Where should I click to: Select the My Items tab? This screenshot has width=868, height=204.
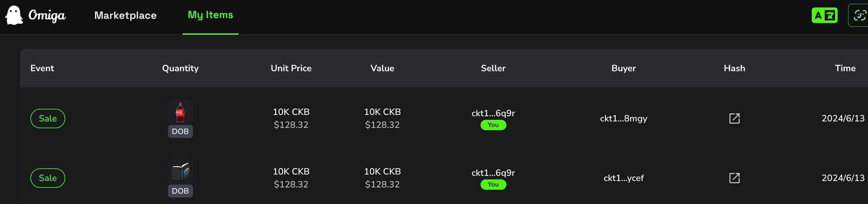click(210, 15)
